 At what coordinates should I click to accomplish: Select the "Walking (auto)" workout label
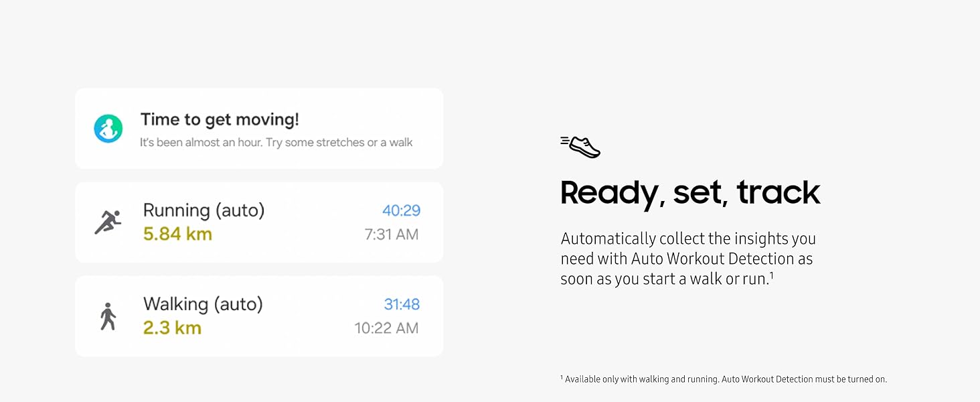tap(203, 304)
